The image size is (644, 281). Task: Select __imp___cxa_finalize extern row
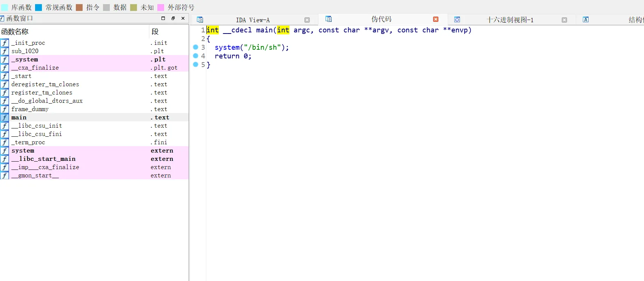94,167
